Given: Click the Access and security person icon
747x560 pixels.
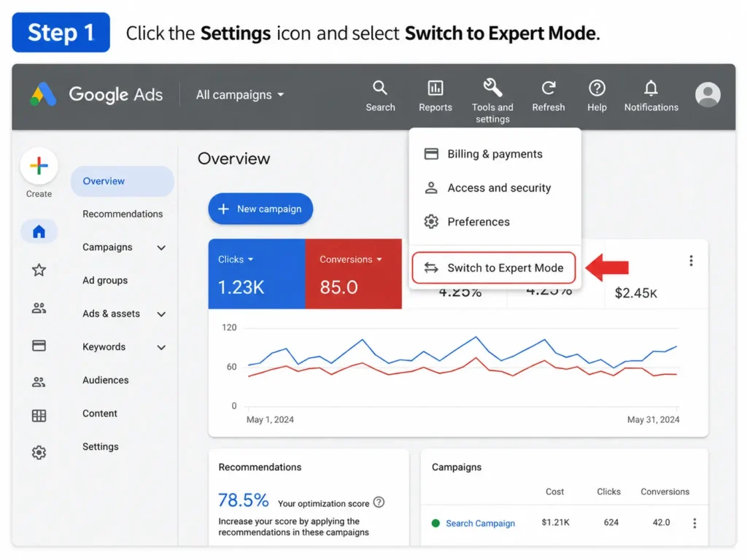Looking at the screenshot, I should click(431, 187).
